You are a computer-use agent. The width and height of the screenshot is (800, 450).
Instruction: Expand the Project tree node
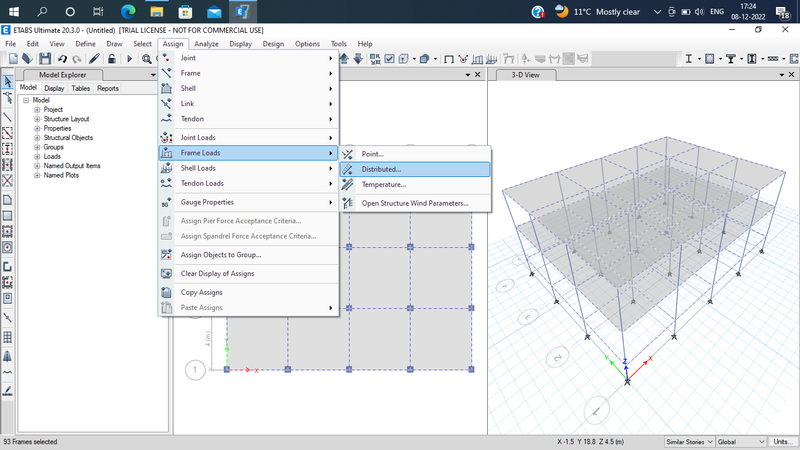[x=37, y=110]
